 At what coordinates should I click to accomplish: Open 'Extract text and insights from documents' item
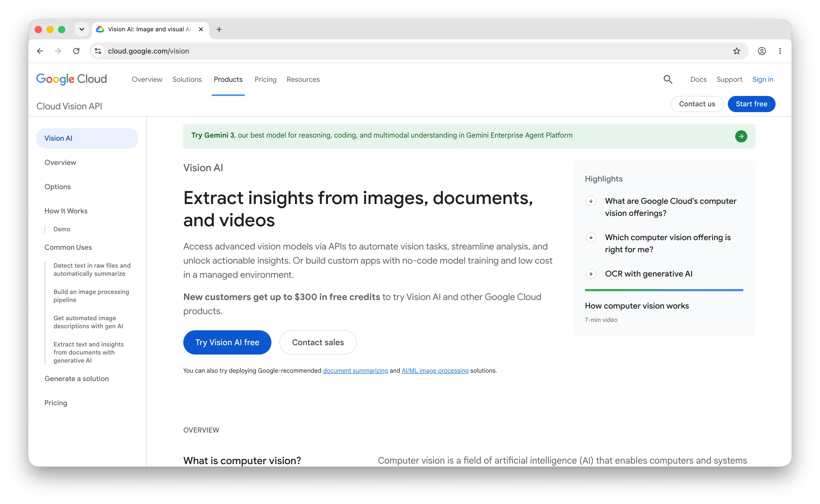89,352
